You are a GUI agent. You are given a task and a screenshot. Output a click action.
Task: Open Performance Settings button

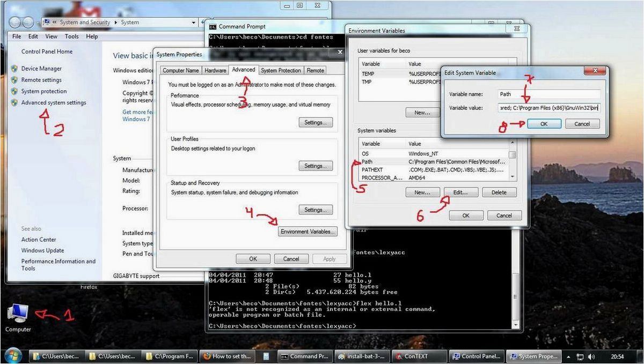click(x=316, y=122)
